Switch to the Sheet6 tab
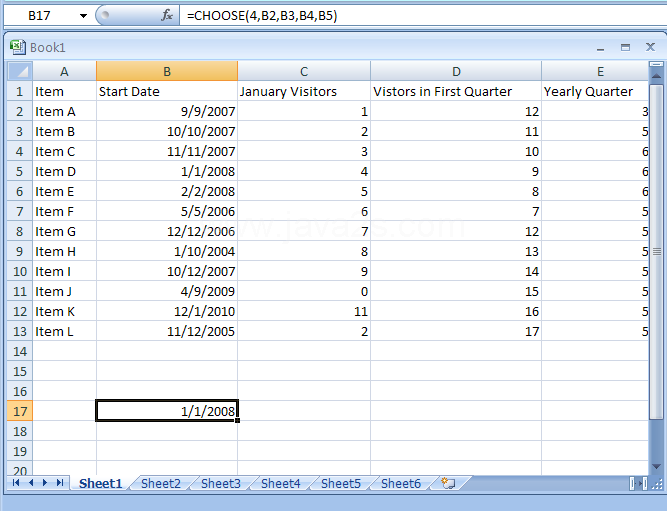This screenshot has height=511, width=667. [401, 483]
